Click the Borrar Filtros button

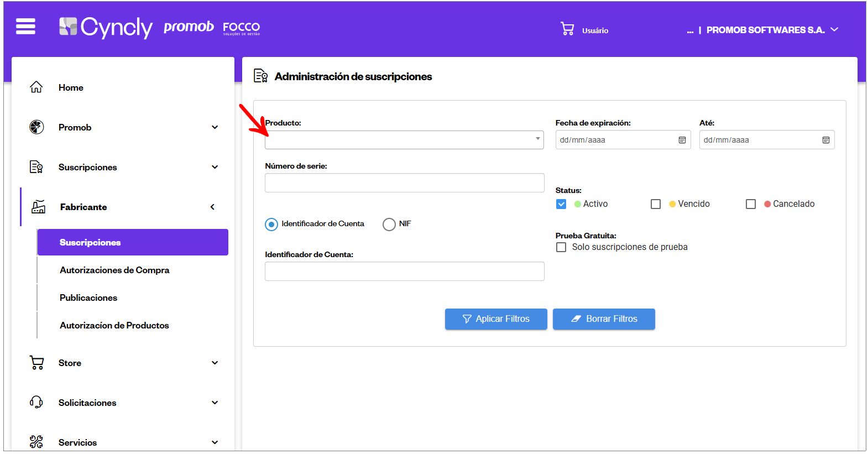pos(604,319)
